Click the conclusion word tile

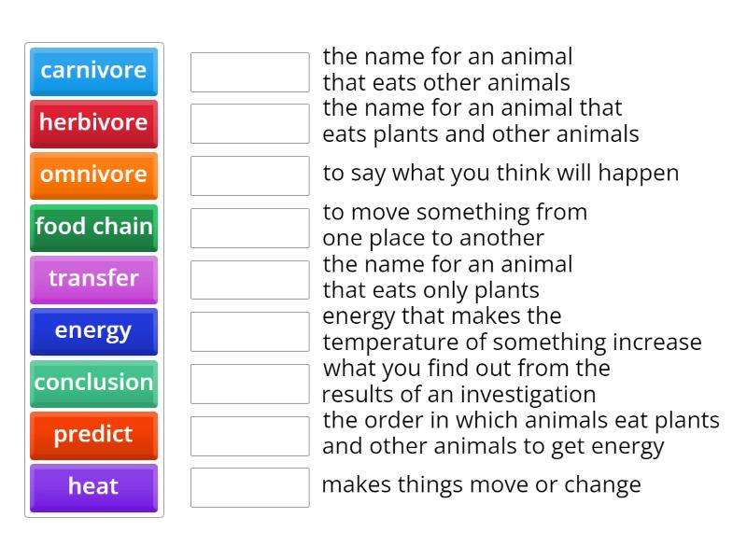[x=93, y=384]
